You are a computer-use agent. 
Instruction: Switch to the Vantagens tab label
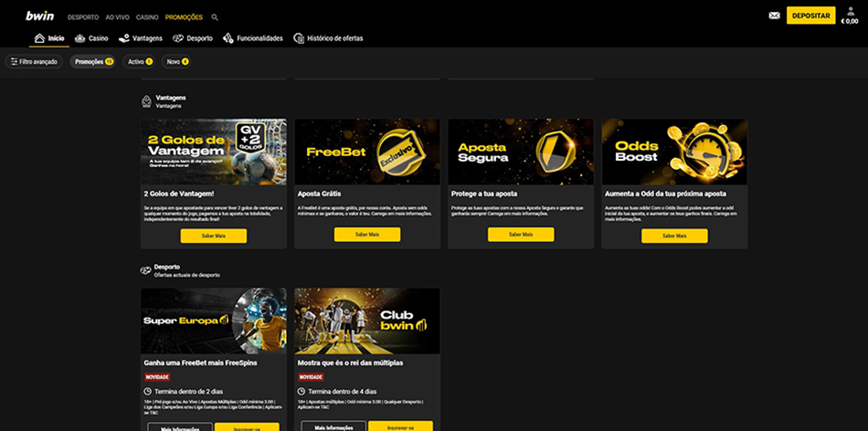pyautogui.click(x=147, y=38)
